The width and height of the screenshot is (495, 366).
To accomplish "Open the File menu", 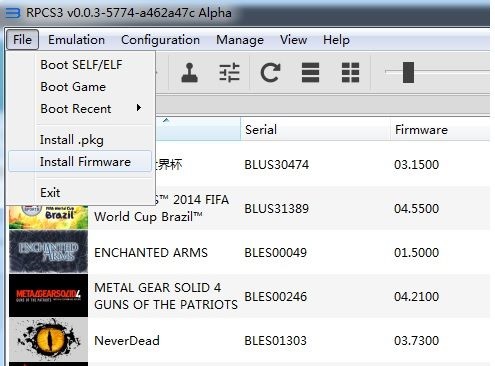I will 22,40.
